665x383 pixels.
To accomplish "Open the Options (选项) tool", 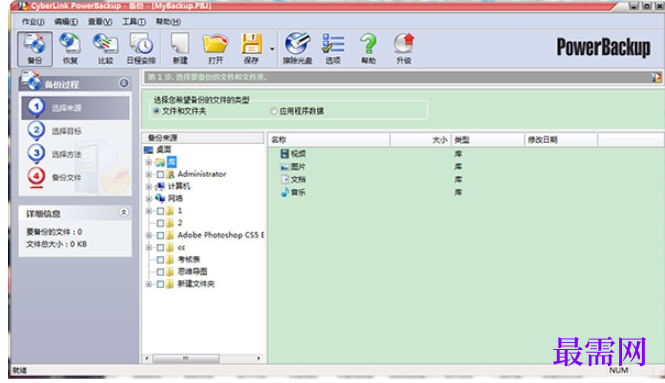I will [x=333, y=48].
